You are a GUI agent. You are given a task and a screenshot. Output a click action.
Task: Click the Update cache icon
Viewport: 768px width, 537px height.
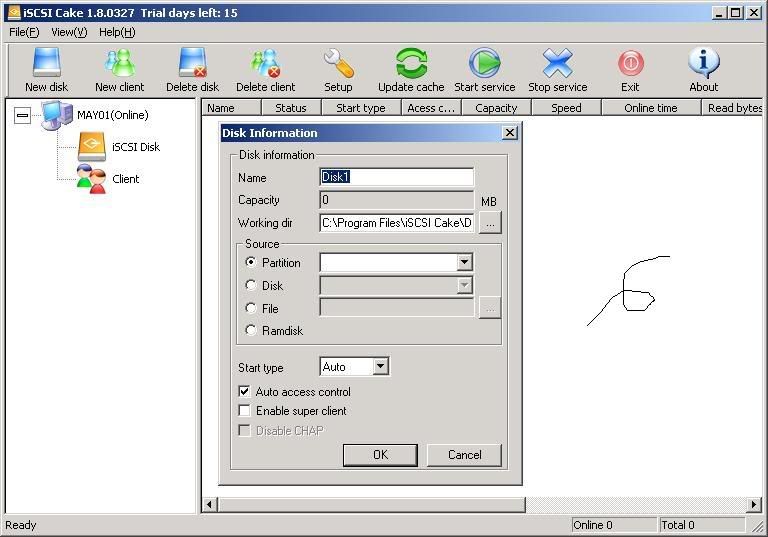pyautogui.click(x=411, y=65)
